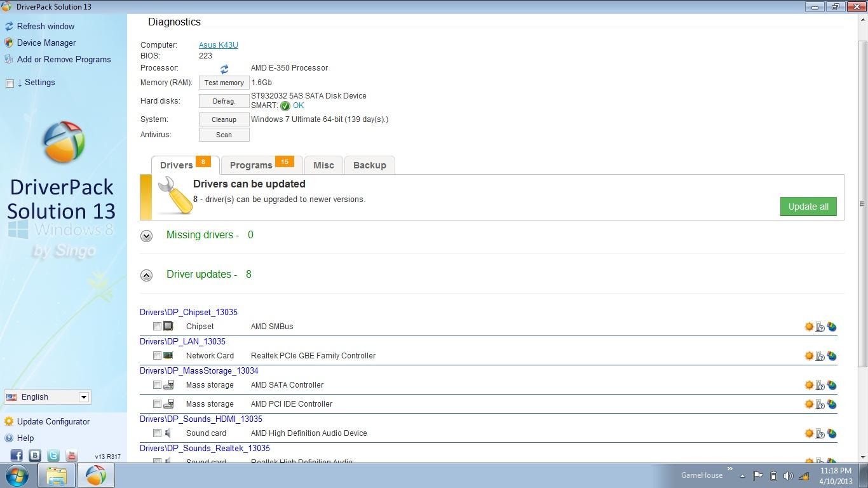The image size is (868, 488).
Task: Open Windows Explorer from the taskbar
Action: pos(56,475)
